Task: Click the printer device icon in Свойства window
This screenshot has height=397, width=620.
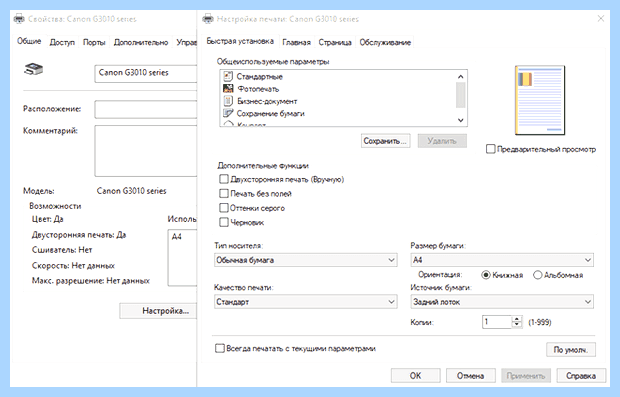Action: (x=33, y=69)
